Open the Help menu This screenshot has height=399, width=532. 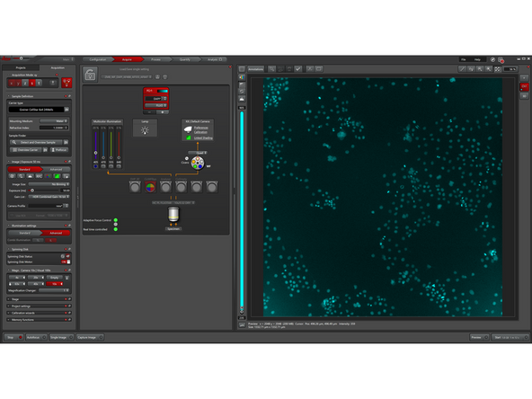click(477, 59)
